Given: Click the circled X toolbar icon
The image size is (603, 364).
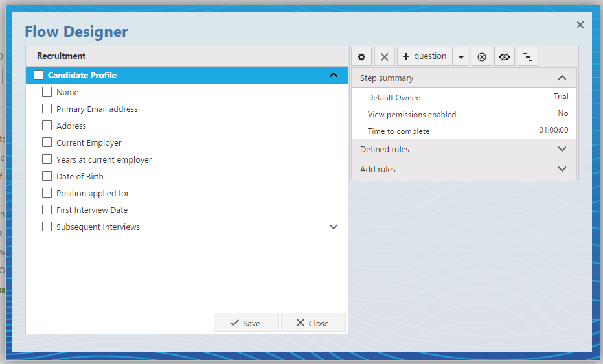Looking at the screenshot, I should tap(481, 57).
